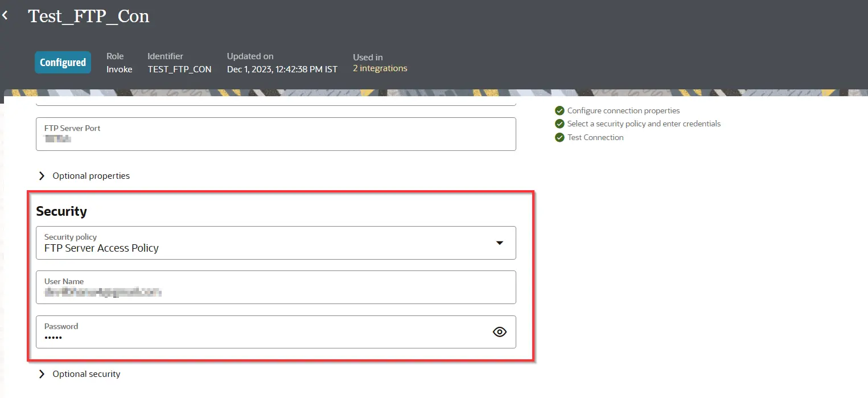
Task: Click the security policy and credentials step text
Action: [644, 124]
